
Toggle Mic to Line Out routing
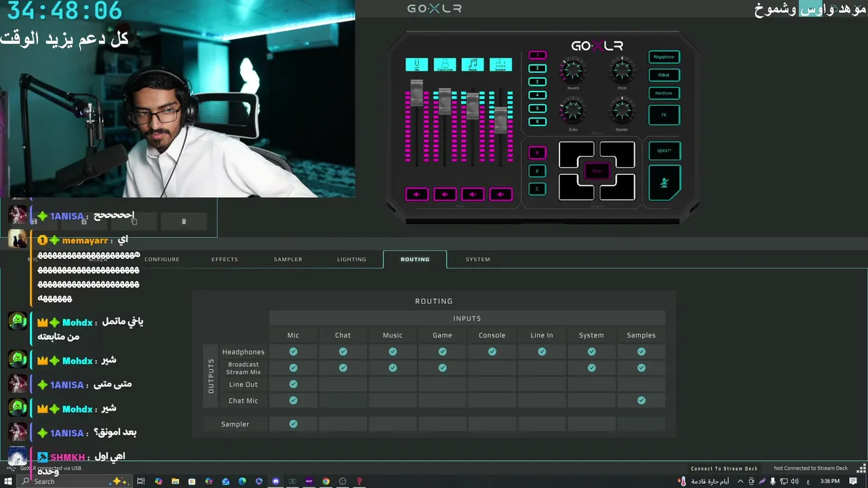point(293,384)
